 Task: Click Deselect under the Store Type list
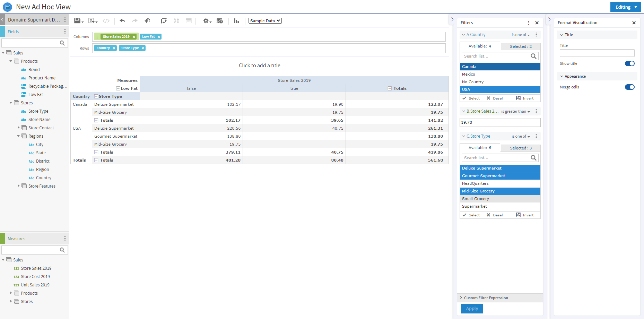pos(496,215)
